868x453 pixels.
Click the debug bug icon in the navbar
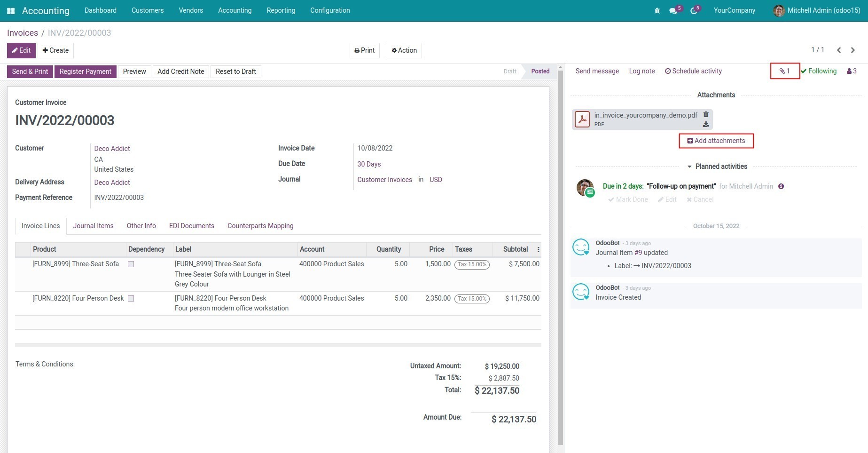[x=657, y=10]
